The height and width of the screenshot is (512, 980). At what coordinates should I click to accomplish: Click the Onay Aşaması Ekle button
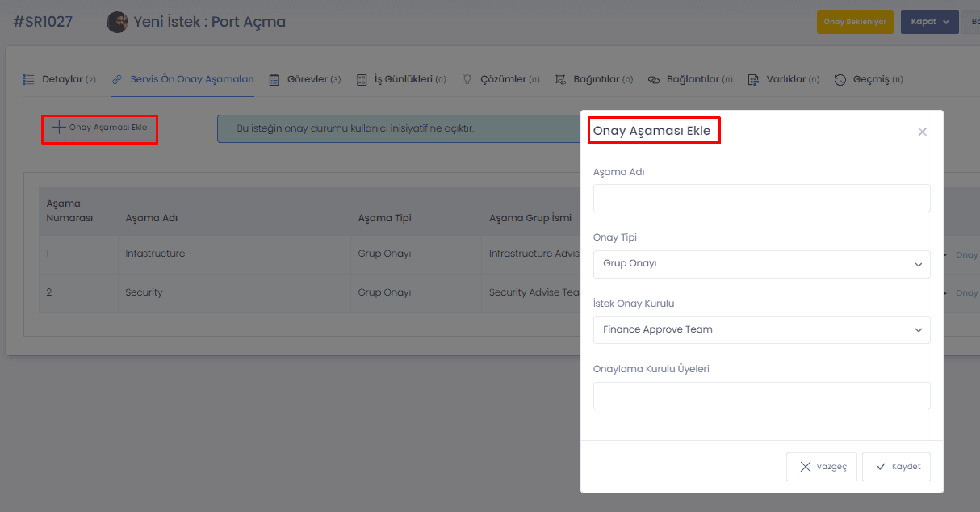point(99,128)
